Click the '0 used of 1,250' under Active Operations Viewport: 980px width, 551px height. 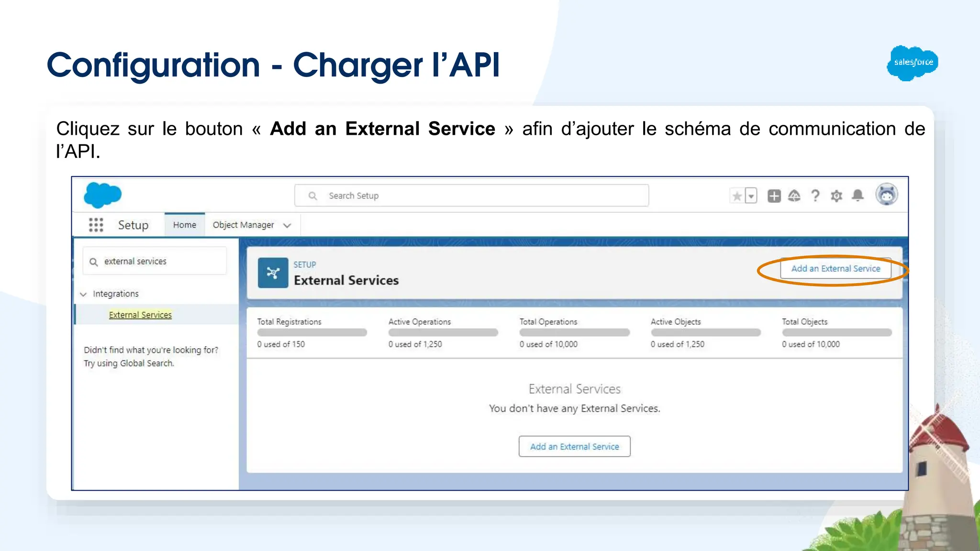[415, 344]
